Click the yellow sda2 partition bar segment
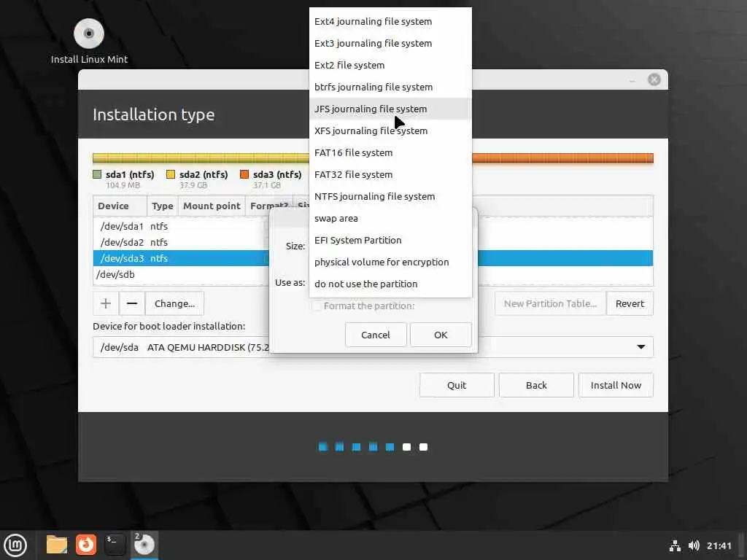747x560 pixels. coord(201,158)
